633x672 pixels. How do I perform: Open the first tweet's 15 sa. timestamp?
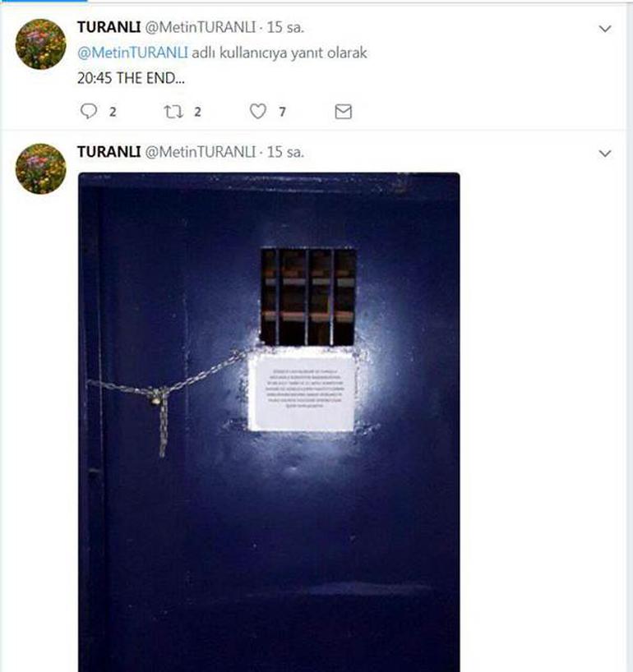pos(285,27)
